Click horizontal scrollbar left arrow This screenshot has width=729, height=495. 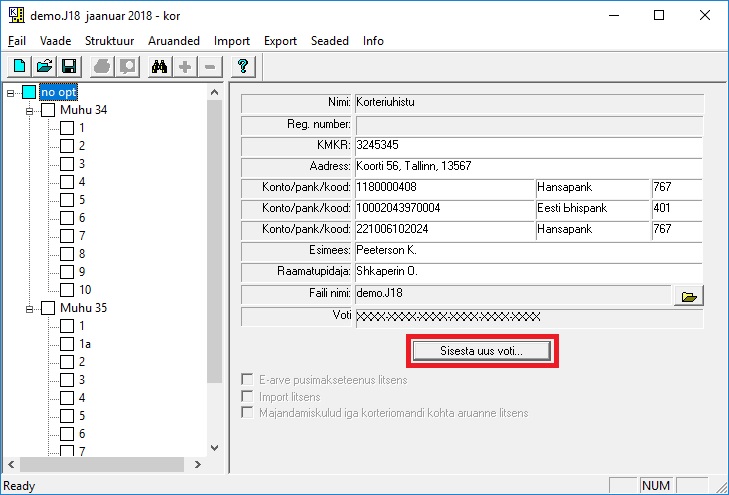pyautogui.click(x=11, y=464)
